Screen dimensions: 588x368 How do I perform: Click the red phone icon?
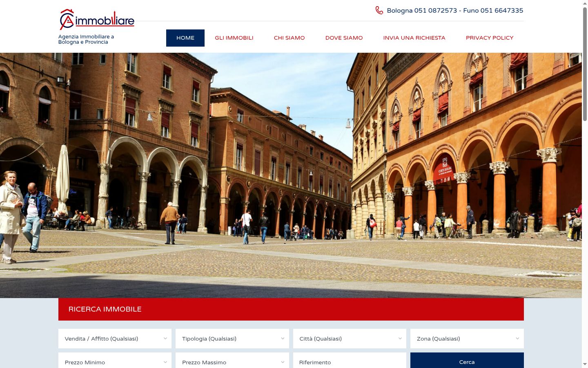(379, 10)
